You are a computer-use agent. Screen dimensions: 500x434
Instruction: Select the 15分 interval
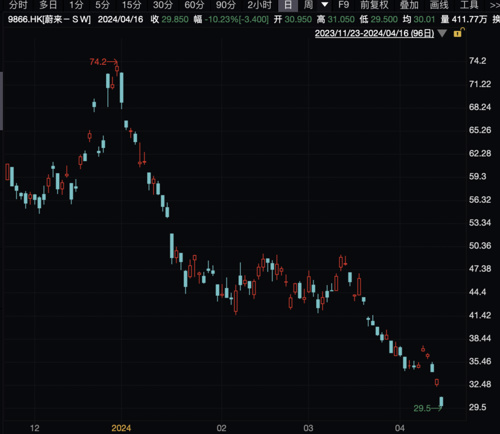pyautogui.click(x=131, y=5)
